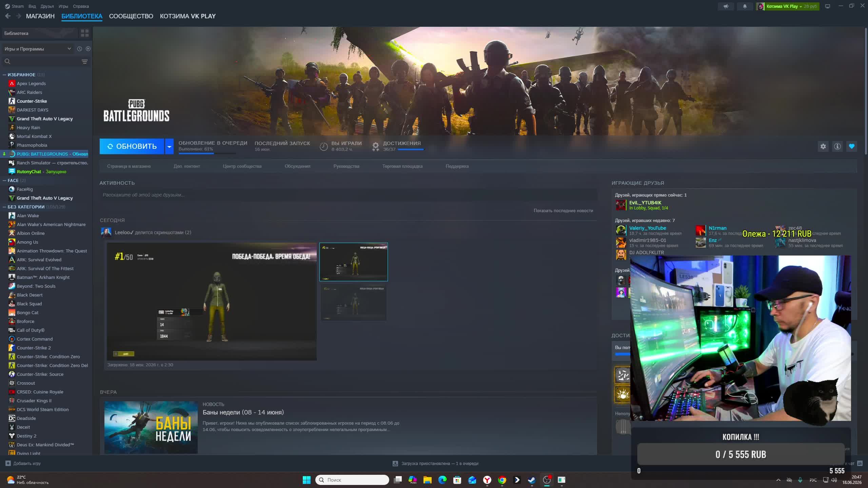Click Steam icon in the taskbar

point(532,480)
